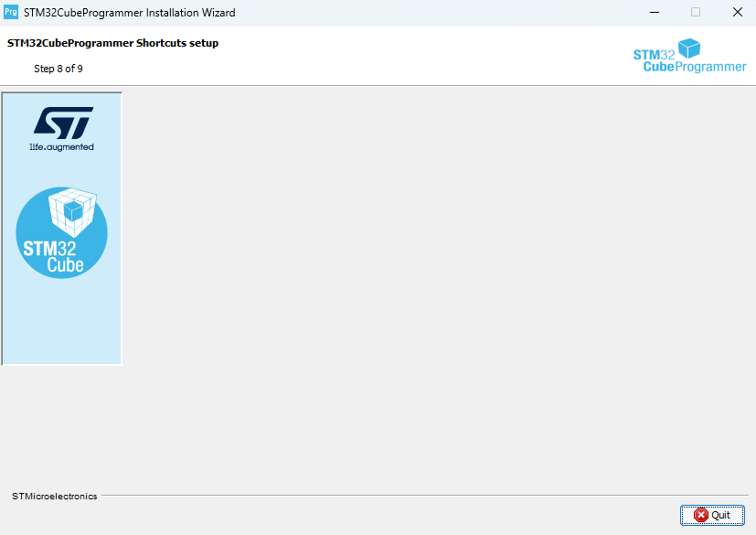The height and width of the screenshot is (535, 756).
Task: Close the Installation Wizard window
Action: point(737,12)
